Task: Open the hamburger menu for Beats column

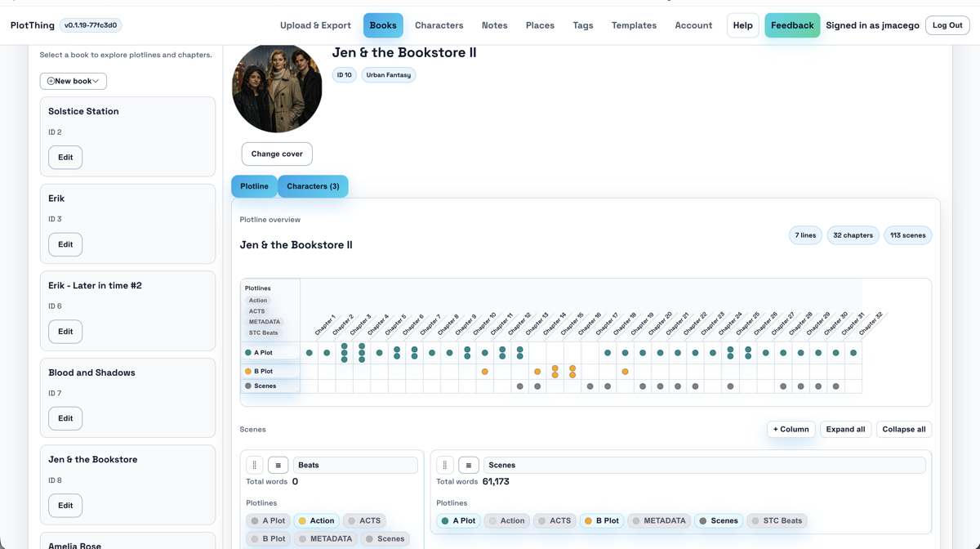Action: (x=278, y=465)
